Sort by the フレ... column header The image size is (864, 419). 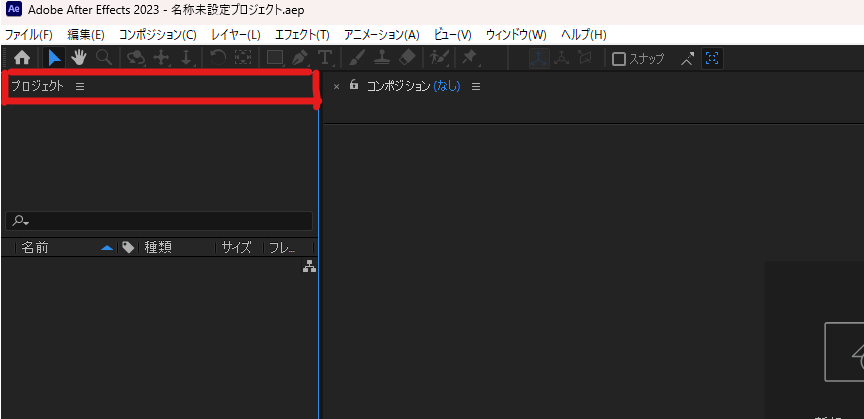pyautogui.click(x=282, y=248)
